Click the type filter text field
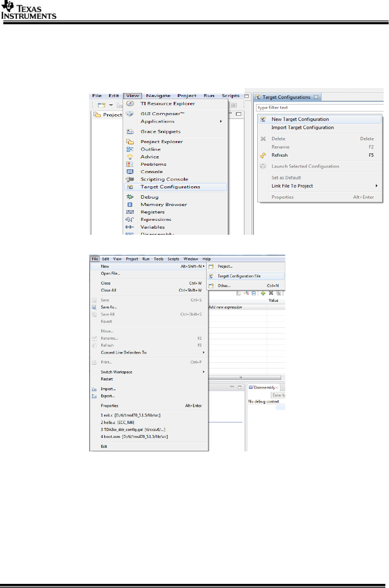This screenshot has height=588, width=389. tap(319, 108)
